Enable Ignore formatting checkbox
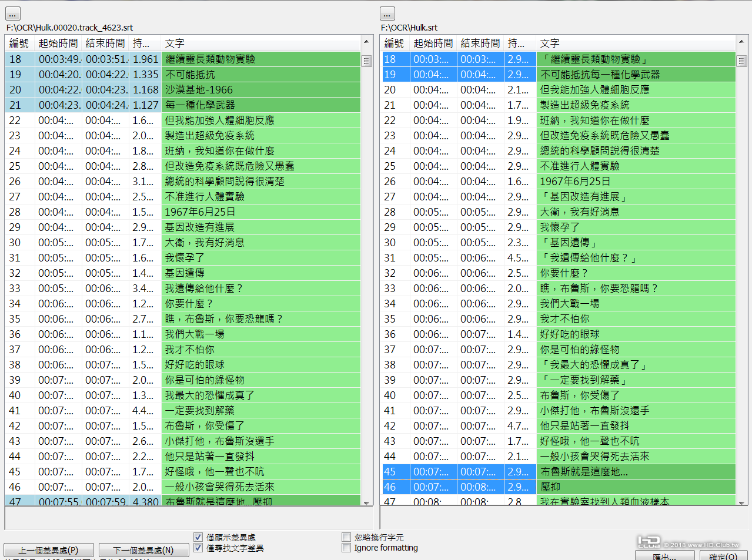 click(346, 548)
